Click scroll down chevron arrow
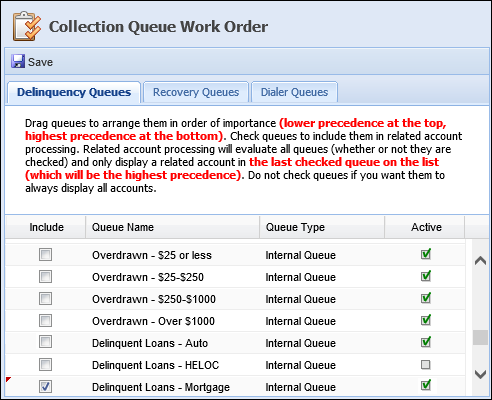Screen dimensions: 492x400 (x=480, y=374)
